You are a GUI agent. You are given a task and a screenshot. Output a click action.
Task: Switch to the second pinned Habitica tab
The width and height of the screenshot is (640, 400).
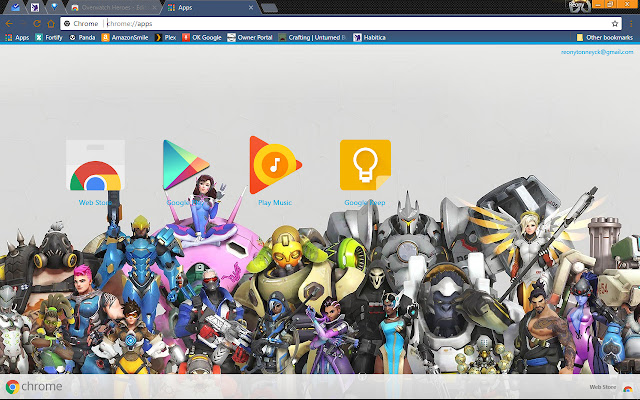[x=35, y=7]
